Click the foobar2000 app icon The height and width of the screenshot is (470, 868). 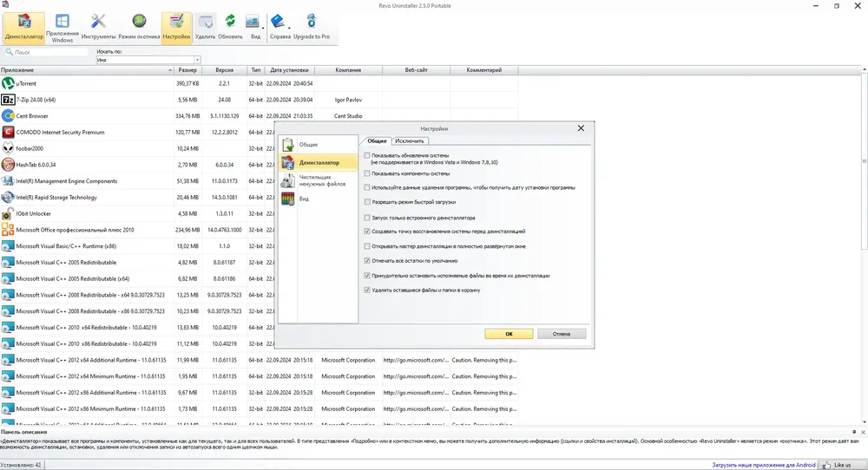click(8, 148)
